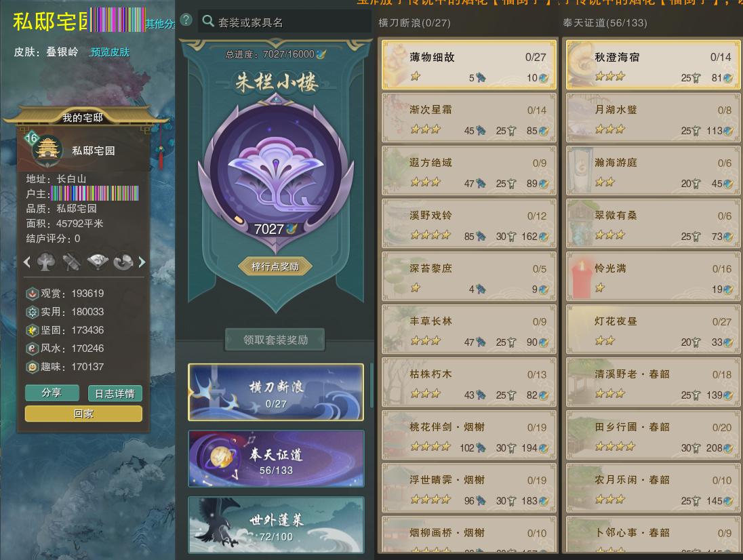The height and width of the screenshot is (560, 743).
Task: Select the bamboo scroll category icon
Action: pos(72,262)
